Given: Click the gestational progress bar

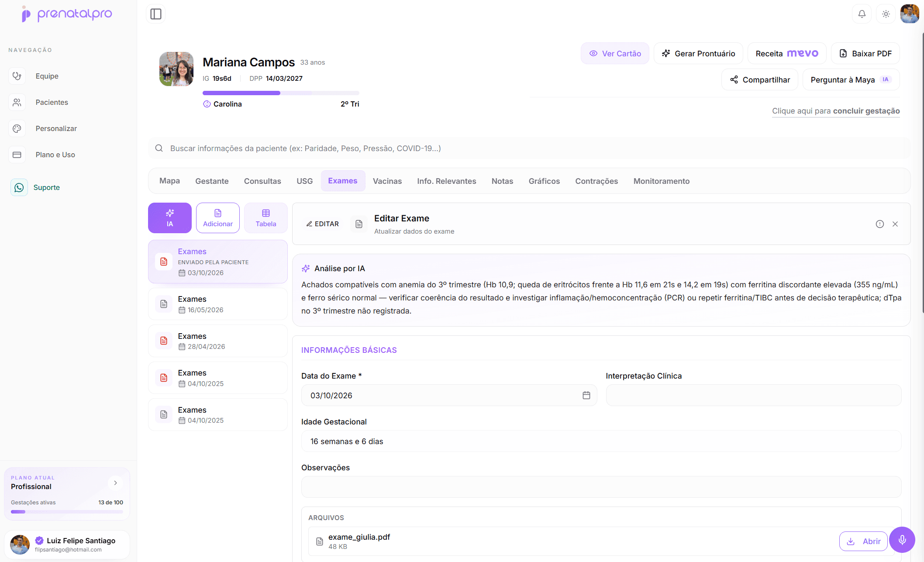Looking at the screenshot, I should click(281, 93).
